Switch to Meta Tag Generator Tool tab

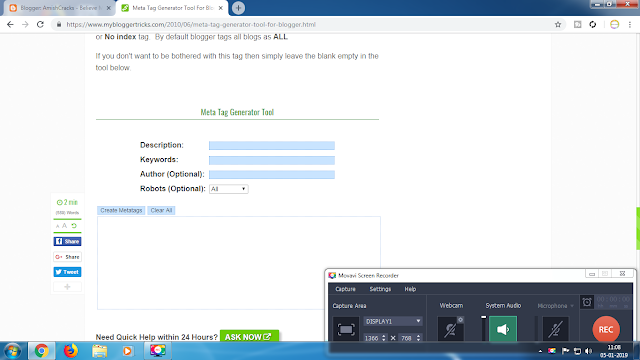(x=172, y=8)
